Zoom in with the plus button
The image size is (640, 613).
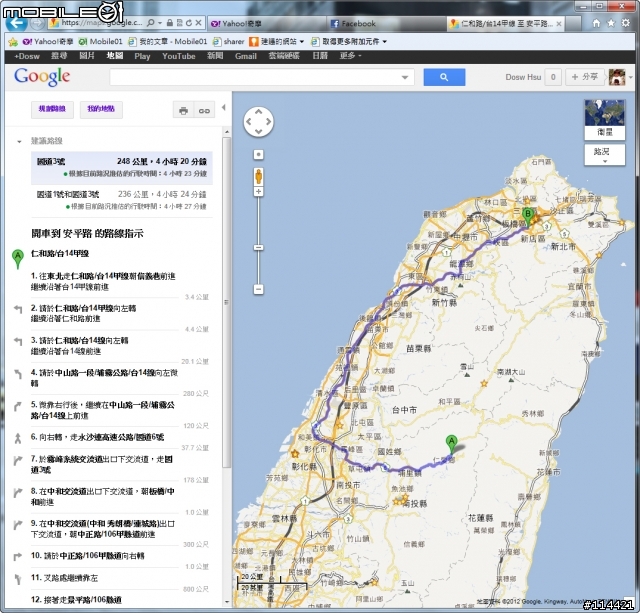pyautogui.click(x=258, y=191)
